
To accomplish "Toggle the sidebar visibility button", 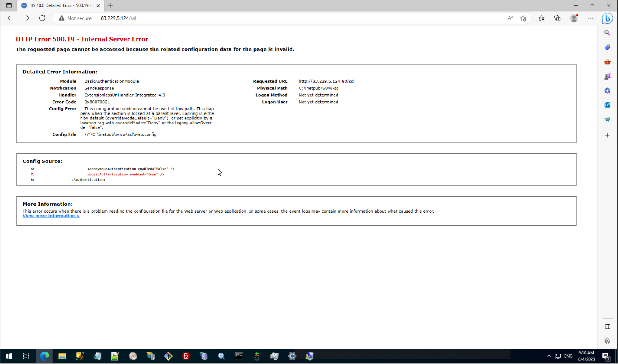I will coord(607,327).
